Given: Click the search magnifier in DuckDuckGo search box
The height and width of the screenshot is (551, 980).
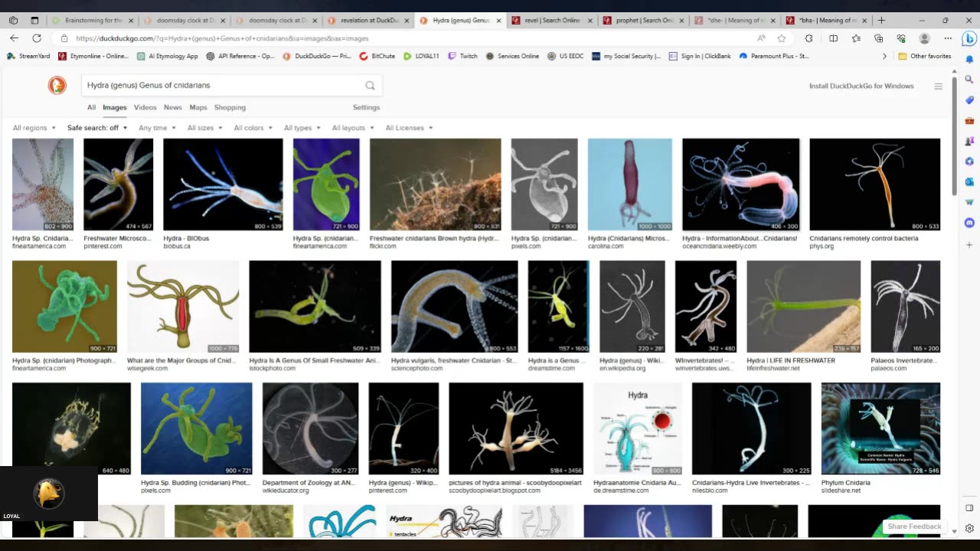Looking at the screenshot, I should click(370, 86).
